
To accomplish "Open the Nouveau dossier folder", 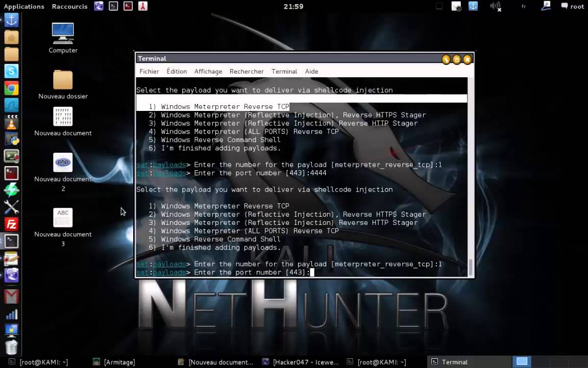I will click(x=63, y=84).
